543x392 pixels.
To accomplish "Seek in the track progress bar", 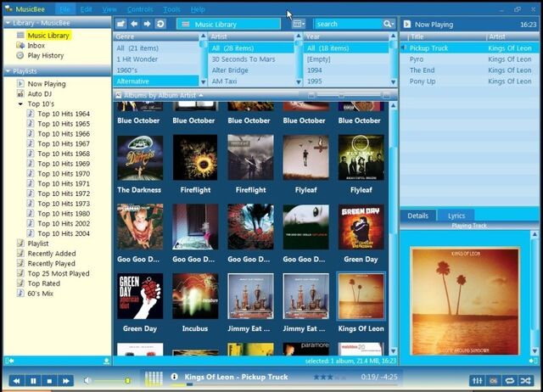I will pos(284,384).
